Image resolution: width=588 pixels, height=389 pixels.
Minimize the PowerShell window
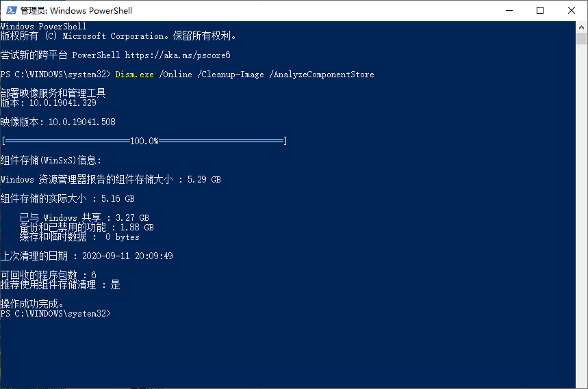(x=509, y=10)
